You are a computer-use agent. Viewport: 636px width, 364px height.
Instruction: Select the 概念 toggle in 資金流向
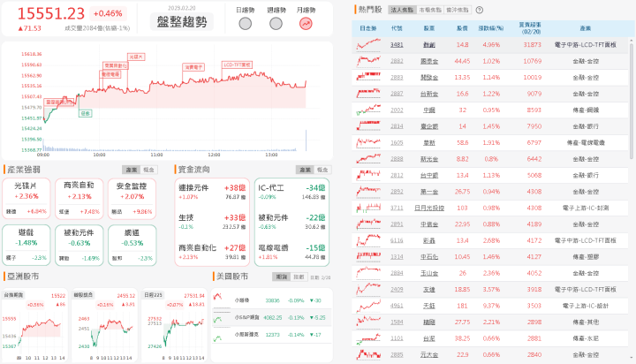click(322, 170)
